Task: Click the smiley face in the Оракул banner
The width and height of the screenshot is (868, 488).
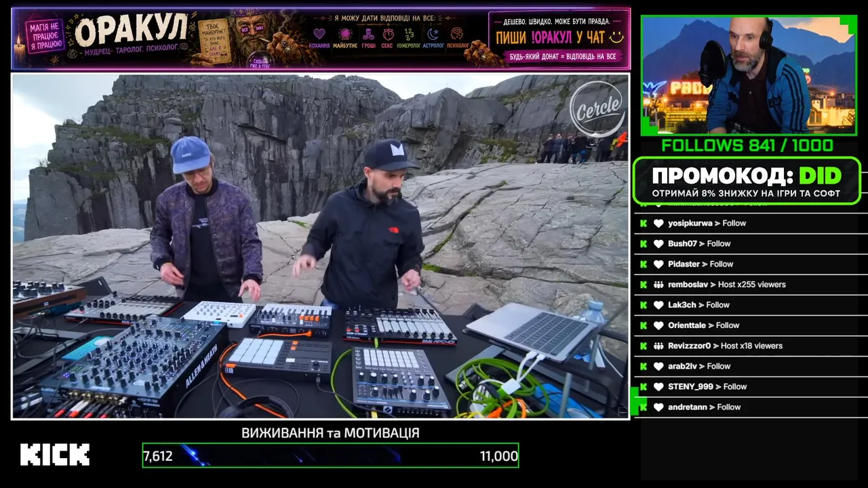Action: [615, 37]
